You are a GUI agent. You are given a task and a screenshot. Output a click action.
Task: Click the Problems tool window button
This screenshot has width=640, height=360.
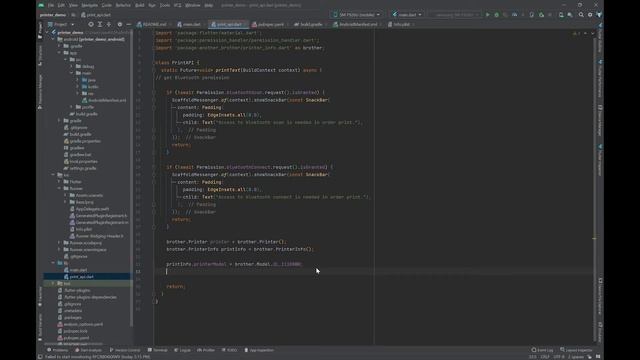(58, 350)
